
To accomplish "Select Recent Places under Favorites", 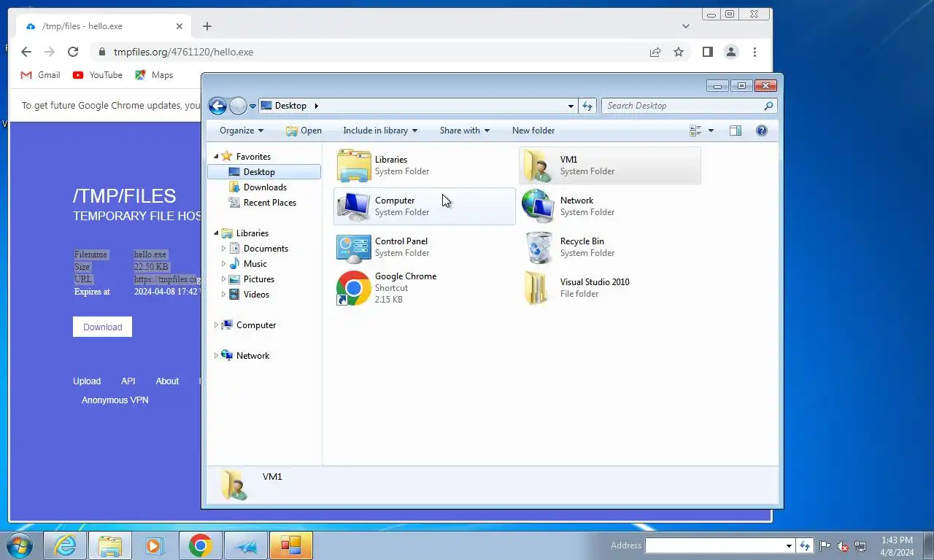I will tap(264, 203).
